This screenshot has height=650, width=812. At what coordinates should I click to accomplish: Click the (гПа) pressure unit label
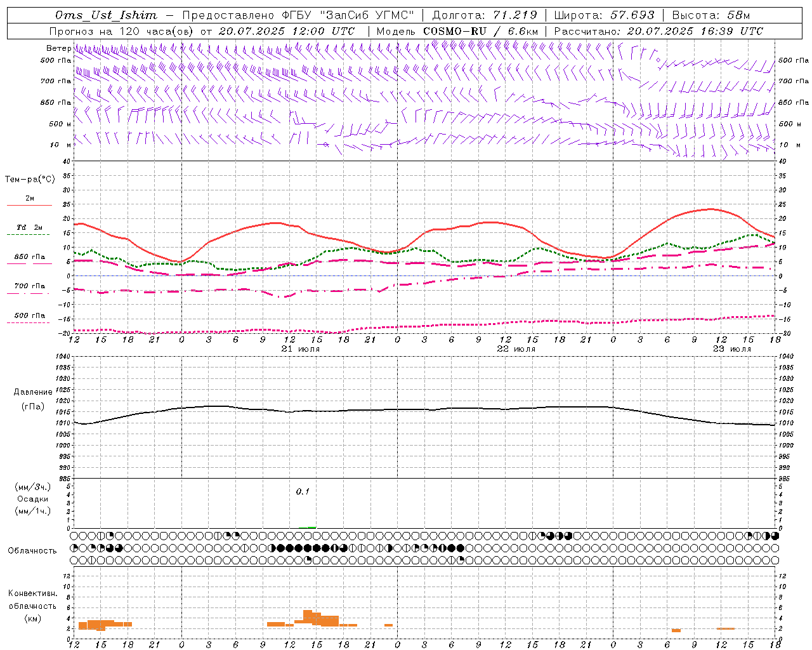tap(33, 406)
